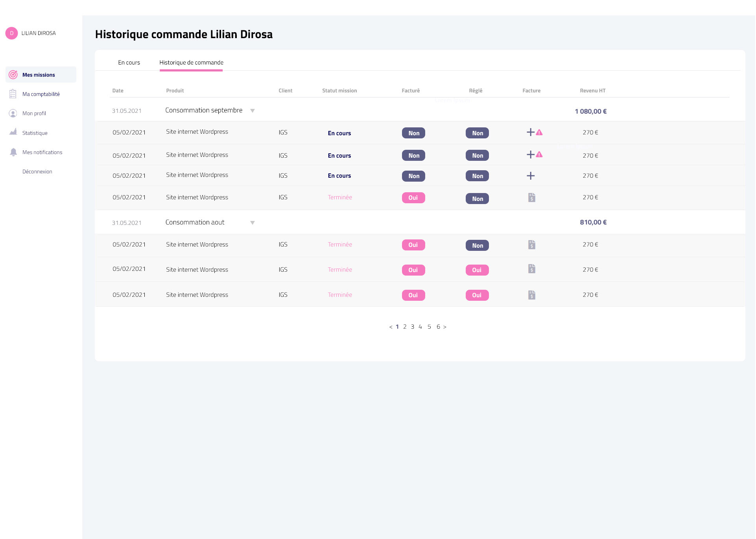
Task: Click the Mon profil user icon
Action: point(13,113)
